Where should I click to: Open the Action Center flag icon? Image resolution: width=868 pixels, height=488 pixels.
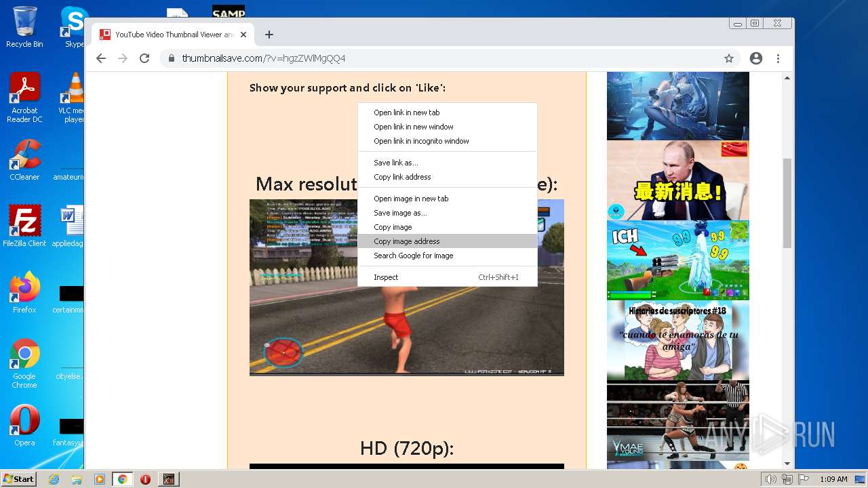pyautogui.click(x=804, y=479)
